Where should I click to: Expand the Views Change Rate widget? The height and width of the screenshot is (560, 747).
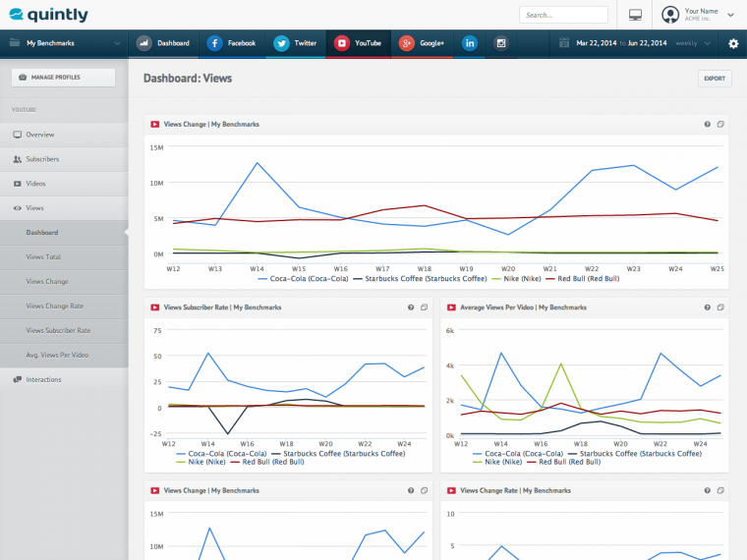(x=720, y=490)
